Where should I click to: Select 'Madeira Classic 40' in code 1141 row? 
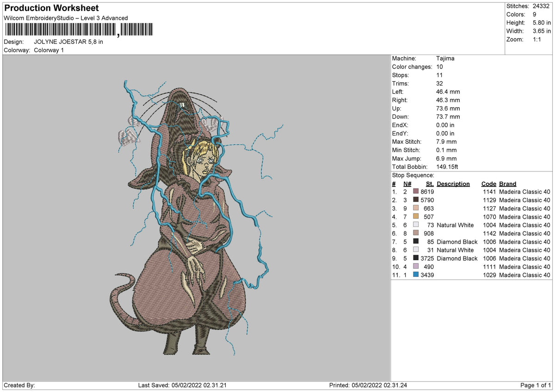525,191
